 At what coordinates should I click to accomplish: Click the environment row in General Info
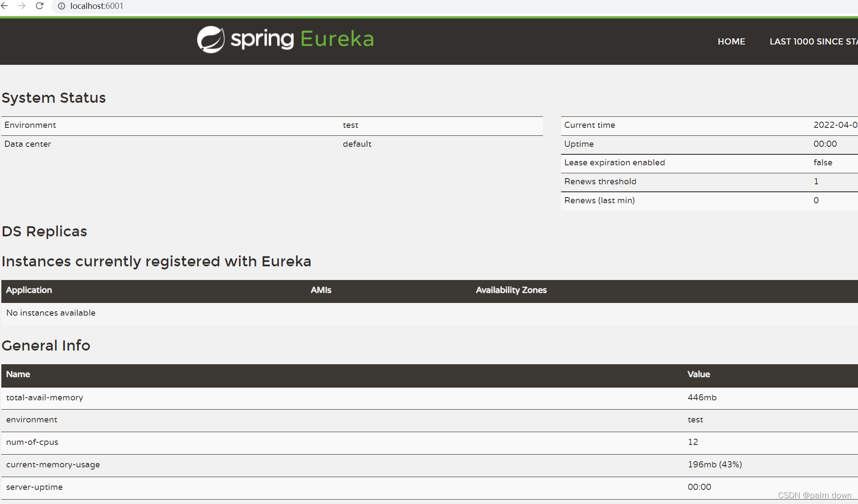[429, 420]
